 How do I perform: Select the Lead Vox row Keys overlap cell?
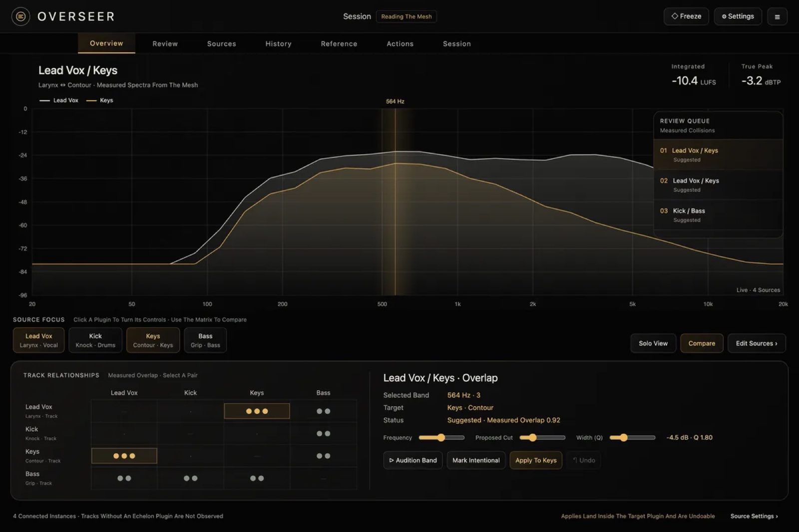click(x=257, y=411)
